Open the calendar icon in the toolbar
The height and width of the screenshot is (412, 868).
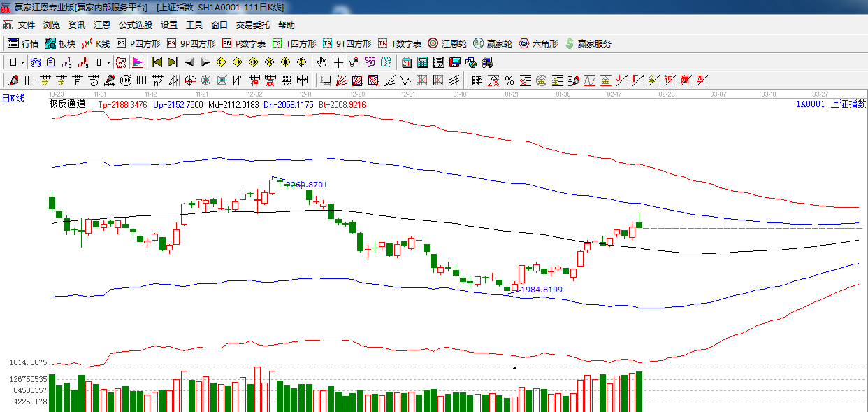coord(407,62)
